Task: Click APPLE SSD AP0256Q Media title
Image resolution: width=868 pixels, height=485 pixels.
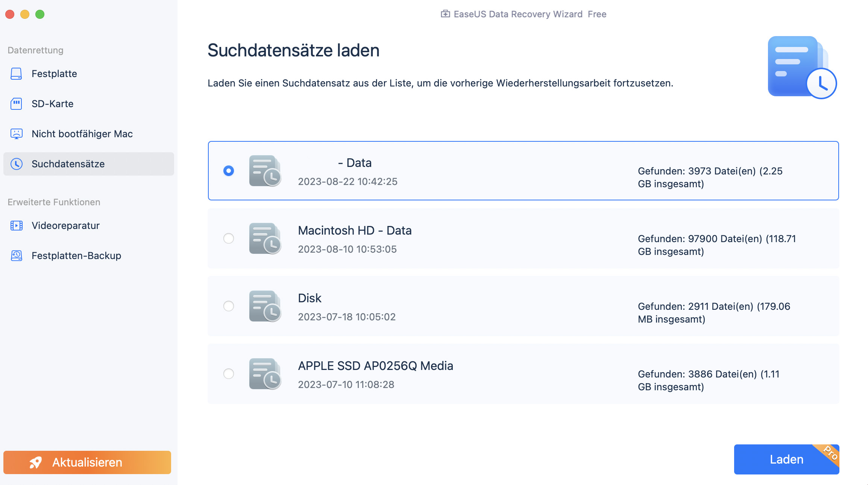Action: coord(375,366)
